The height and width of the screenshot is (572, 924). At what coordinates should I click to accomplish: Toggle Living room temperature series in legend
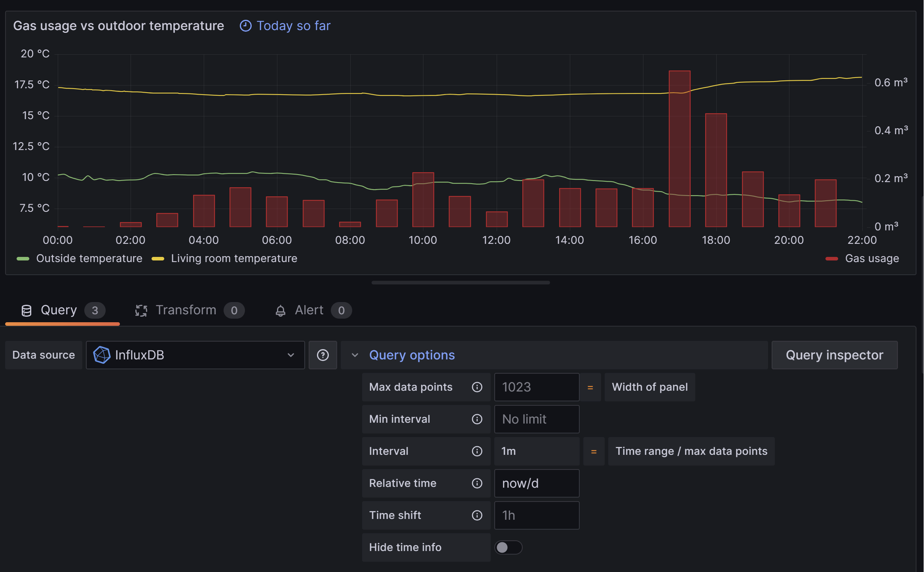pyautogui.click(x=234, y=258)
